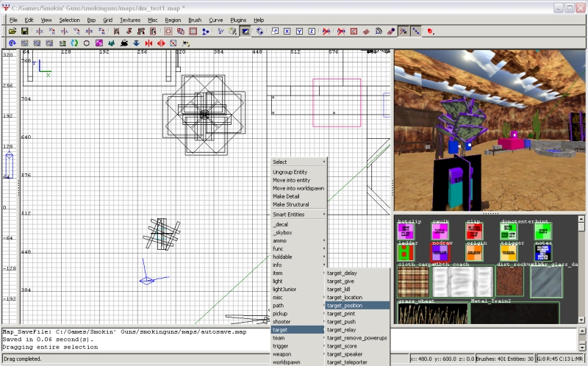Expand the weapon entity submenu

[299, 354]
